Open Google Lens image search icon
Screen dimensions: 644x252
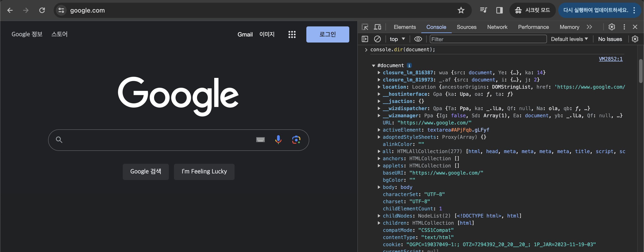pos(296,140)
